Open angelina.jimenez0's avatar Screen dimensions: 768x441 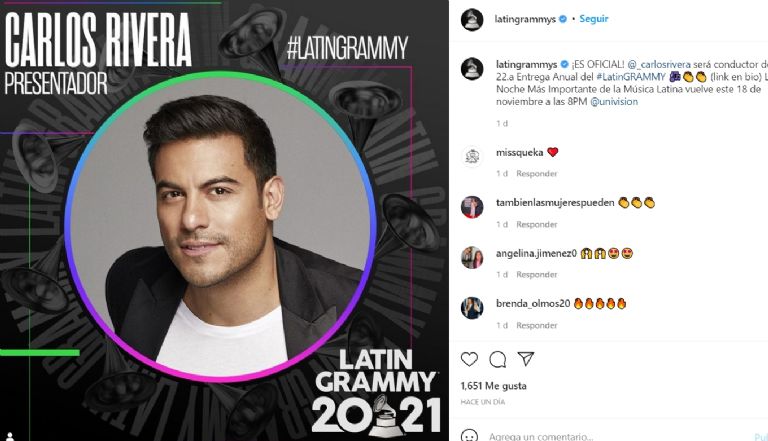(x=472, y=258)
